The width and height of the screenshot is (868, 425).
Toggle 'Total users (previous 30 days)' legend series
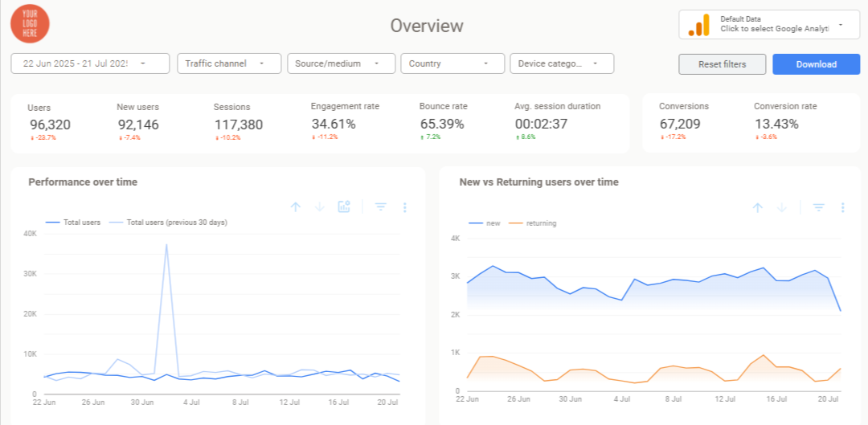click(x=168, y=223)
